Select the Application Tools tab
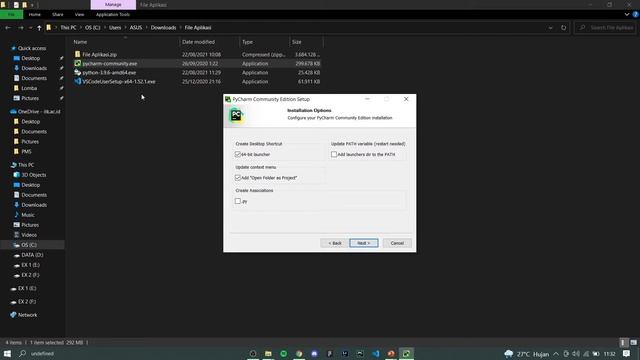 113,14
